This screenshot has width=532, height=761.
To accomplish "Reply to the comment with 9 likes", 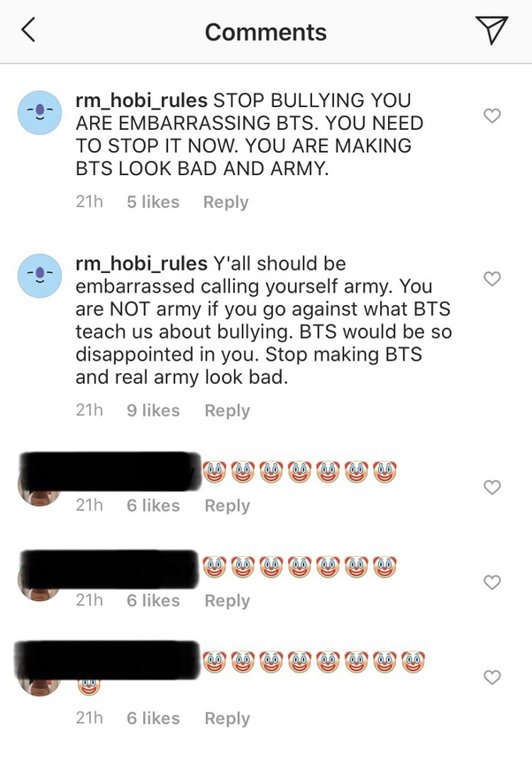I will (227, 411).
